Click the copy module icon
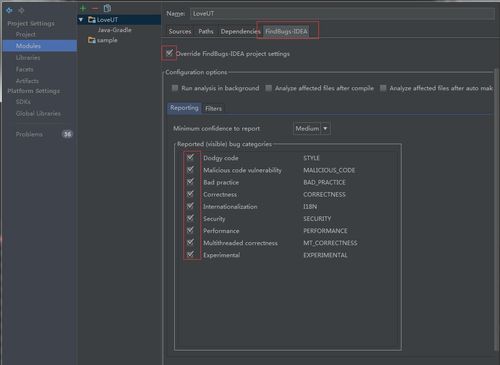The width and height of the screenshot is (500, 365). click(x=107, y=8)
